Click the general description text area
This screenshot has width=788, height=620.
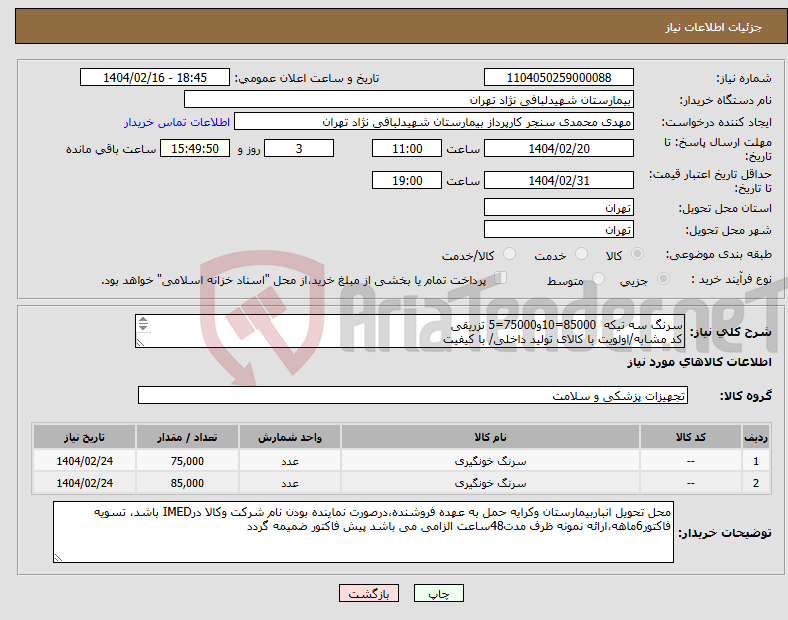[x=410, y=332]
